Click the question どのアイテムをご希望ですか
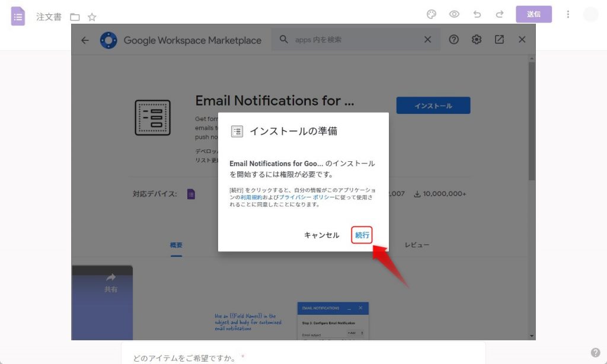607x364 pixels. point(185,358)
